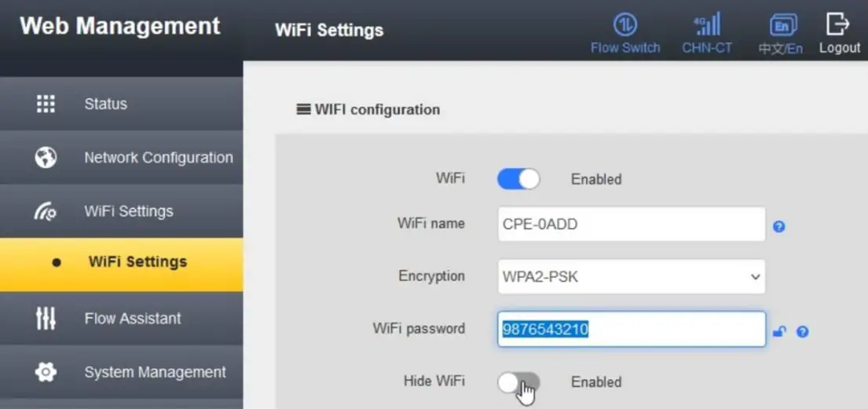Select the highlighted WiFi Settings submenu item

click(137, 261)
